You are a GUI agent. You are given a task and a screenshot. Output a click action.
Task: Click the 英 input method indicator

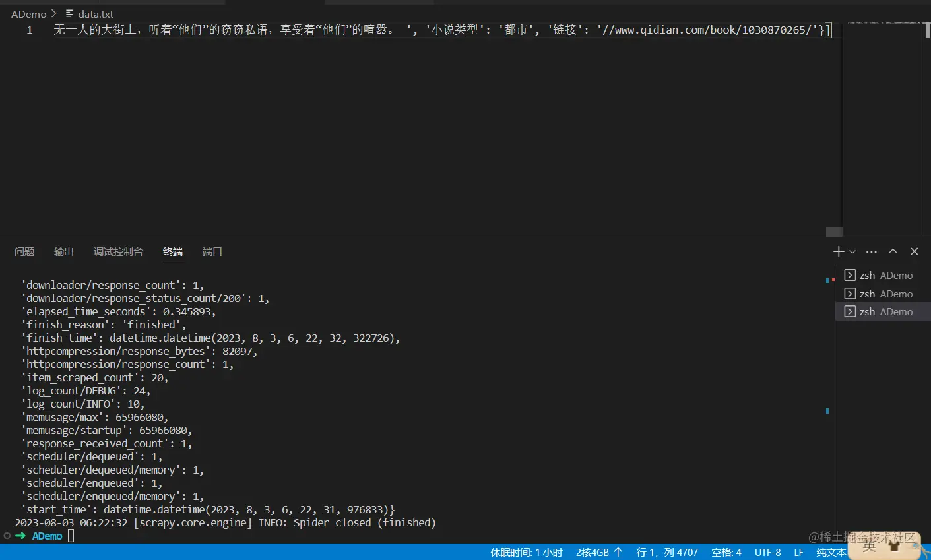tap(869, 545)
